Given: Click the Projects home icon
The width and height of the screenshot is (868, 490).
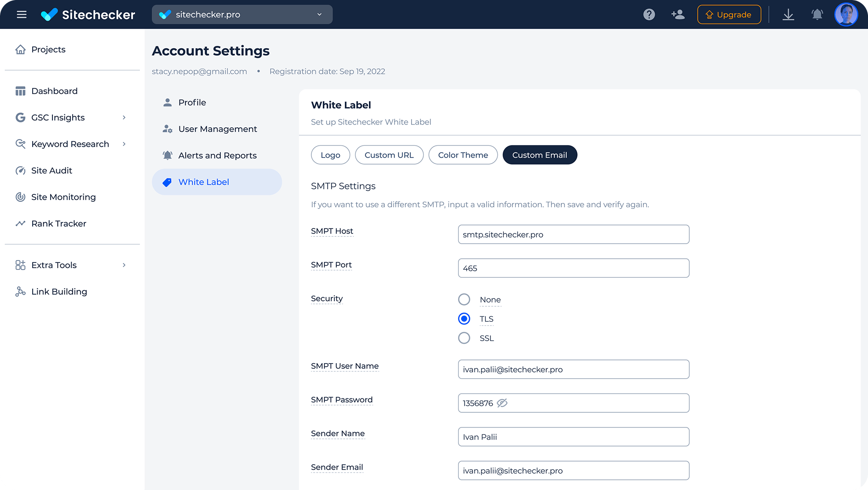Looking at the screenshot, I should [x=20, y=49].
